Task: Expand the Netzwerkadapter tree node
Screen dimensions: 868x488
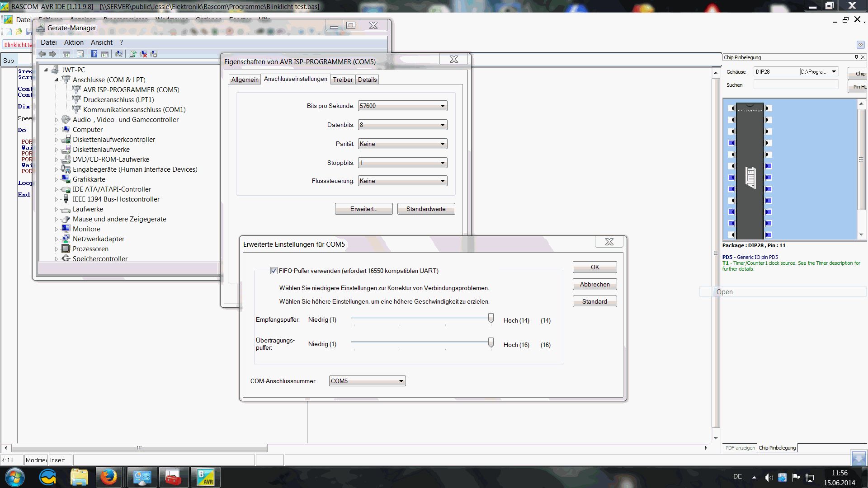Action: click(x=57, y=239)
